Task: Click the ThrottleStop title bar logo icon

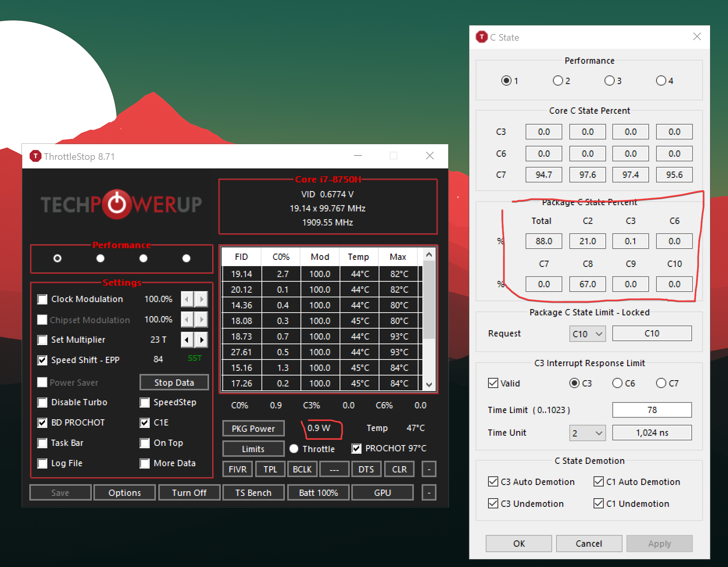Action: (x=36, y=156)
